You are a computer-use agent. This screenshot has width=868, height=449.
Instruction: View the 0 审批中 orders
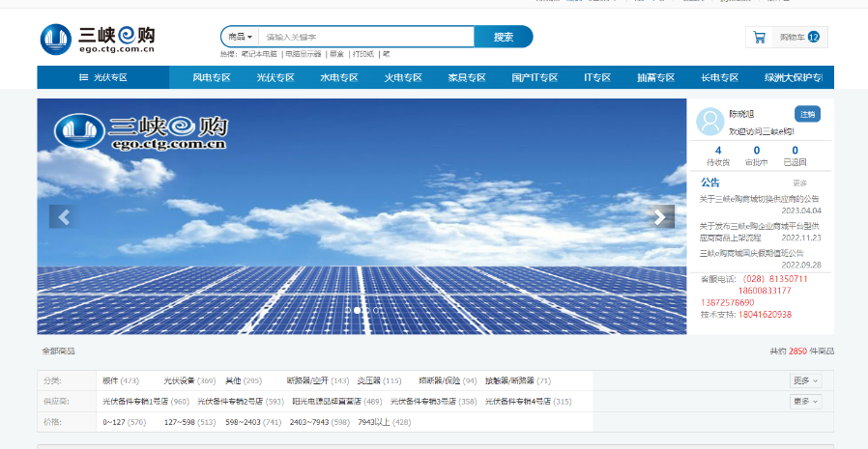tap(756, 155)
